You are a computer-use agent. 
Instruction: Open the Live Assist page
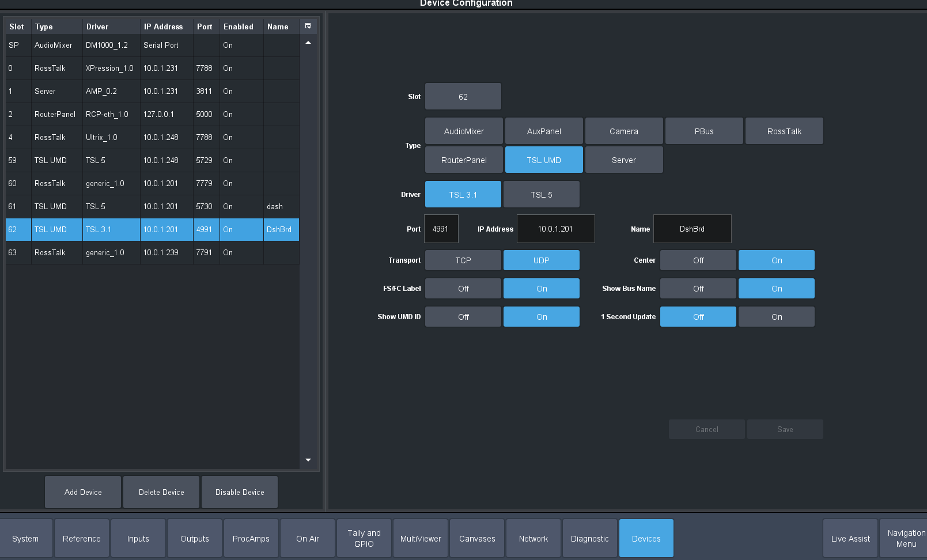[850, 539]
